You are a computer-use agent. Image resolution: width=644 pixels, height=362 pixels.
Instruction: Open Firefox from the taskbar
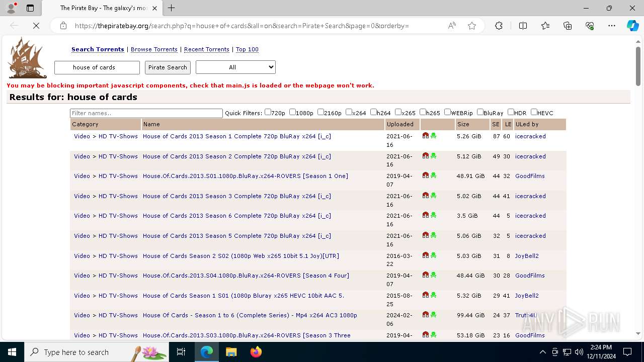(256, 352)
